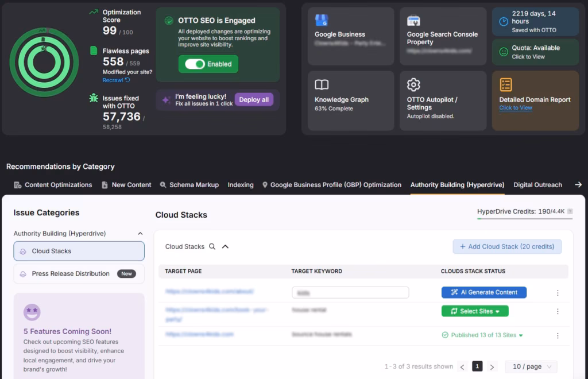The image size is (588, 379).
Task: Open three-dot menu for AI Generate Content row
Action: [557, 293]
